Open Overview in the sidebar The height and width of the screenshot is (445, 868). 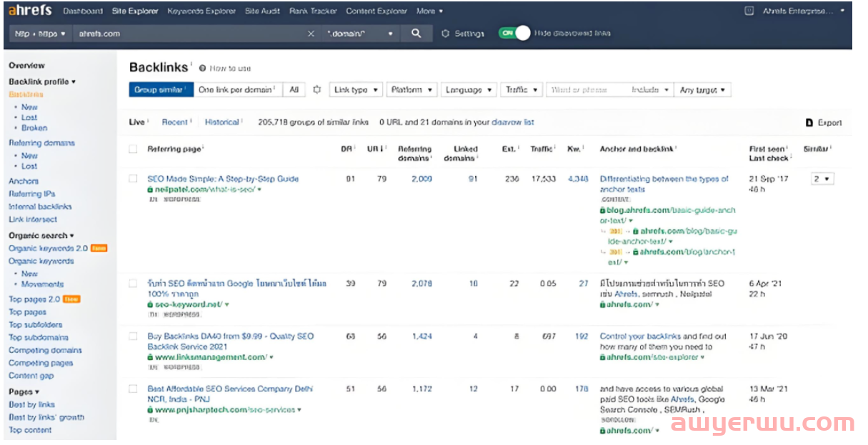[26, 65]
